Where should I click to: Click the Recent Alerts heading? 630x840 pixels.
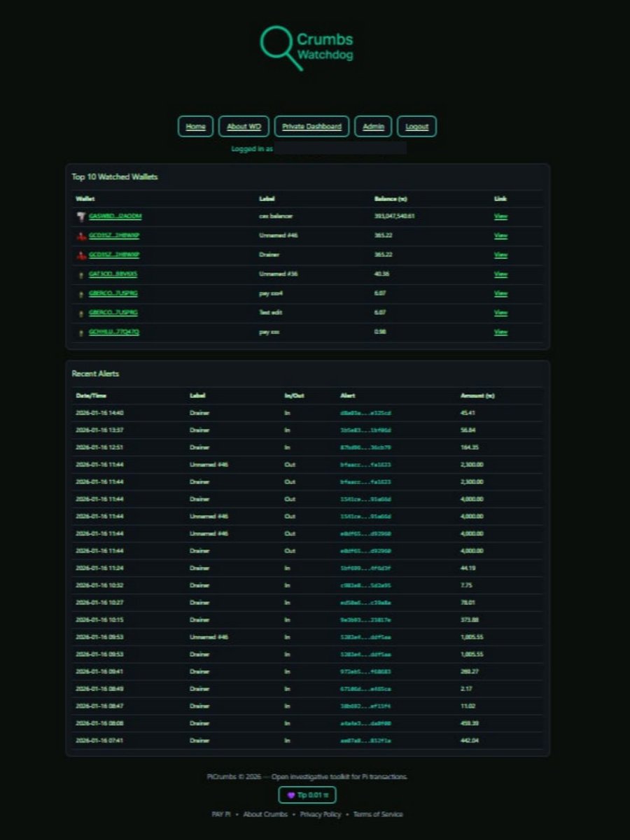(95, 374)
